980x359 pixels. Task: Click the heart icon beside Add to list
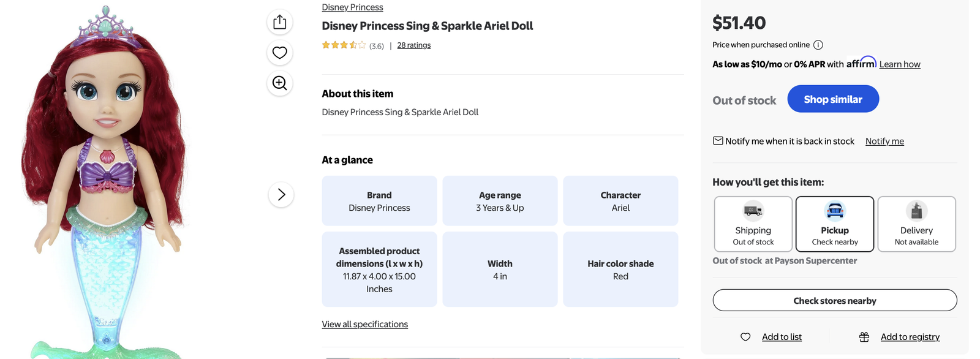coord(745,337)
